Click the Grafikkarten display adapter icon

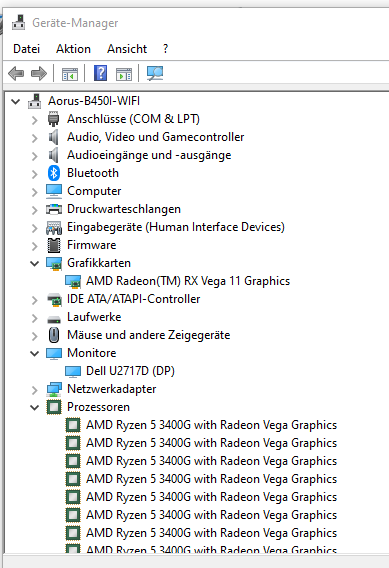click(x=54, y=263)
